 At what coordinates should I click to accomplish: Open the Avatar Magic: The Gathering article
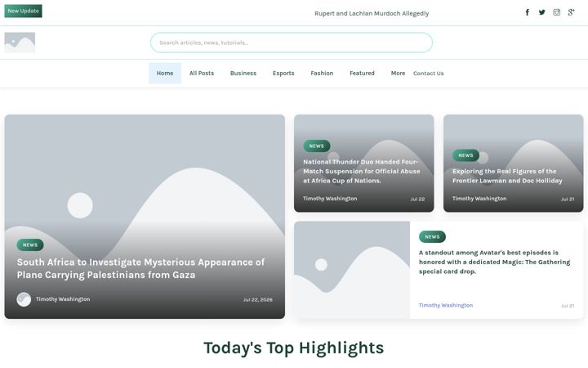tap(494, 263)
